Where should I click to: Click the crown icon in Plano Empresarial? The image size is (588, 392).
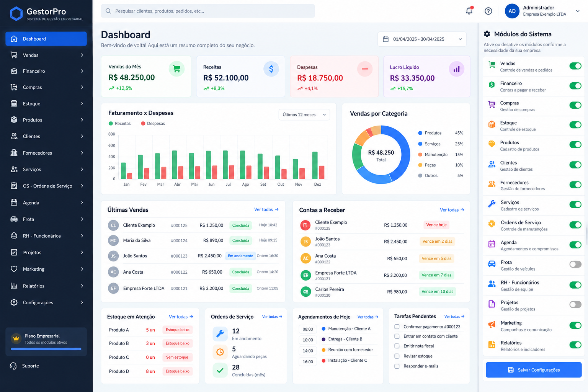click(x=16, y=338)
